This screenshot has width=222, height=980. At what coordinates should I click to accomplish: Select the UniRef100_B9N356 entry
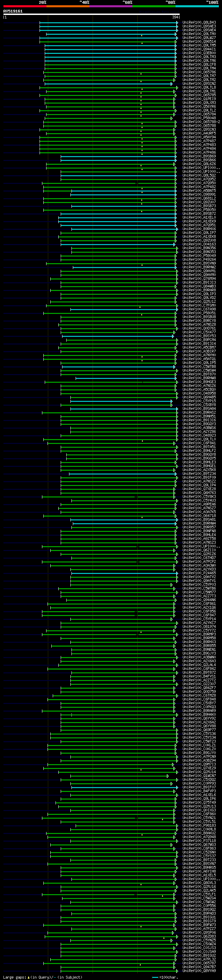(x=199, y=248)
